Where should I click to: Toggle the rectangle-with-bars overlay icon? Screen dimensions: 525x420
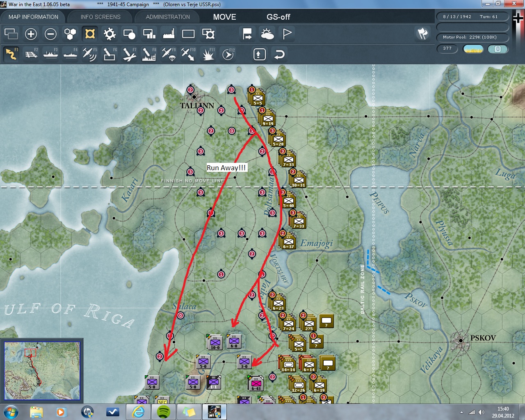(x=149, y=34)
